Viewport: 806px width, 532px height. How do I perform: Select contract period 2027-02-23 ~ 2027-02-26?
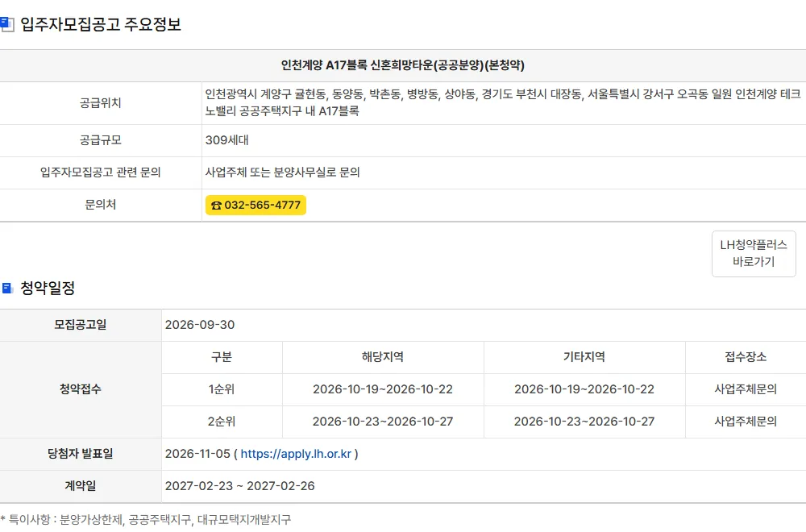point(239,486)
